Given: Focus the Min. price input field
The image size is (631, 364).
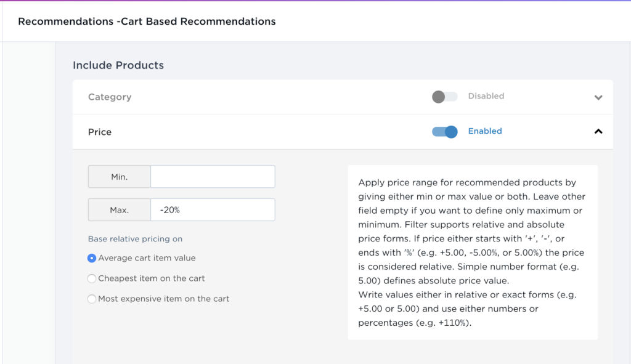Looking at the screenshot, I should (x=213, y=177).
